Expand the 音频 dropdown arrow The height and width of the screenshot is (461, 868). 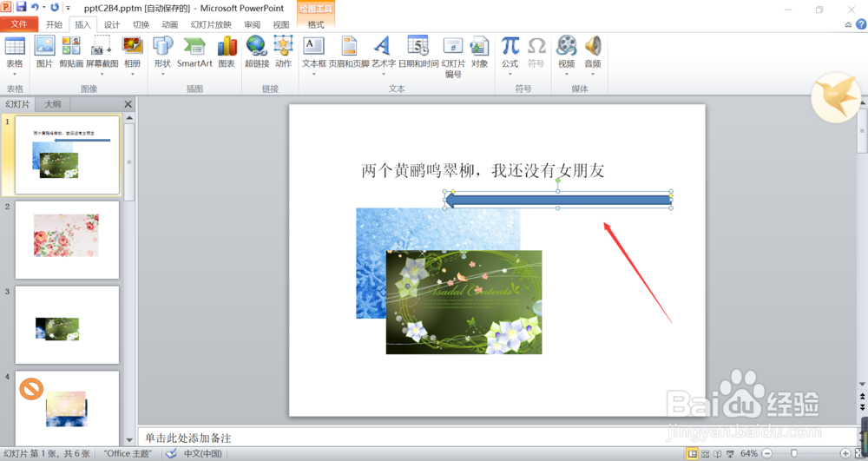point(592,74)
